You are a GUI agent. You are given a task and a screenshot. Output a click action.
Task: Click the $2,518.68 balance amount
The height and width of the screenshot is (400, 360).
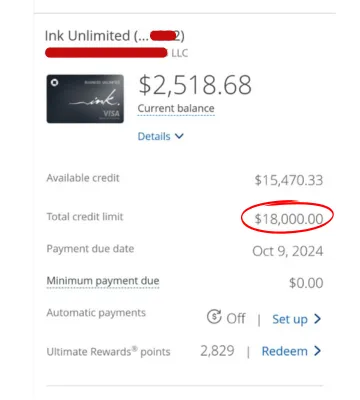click(x=195, y=85)
